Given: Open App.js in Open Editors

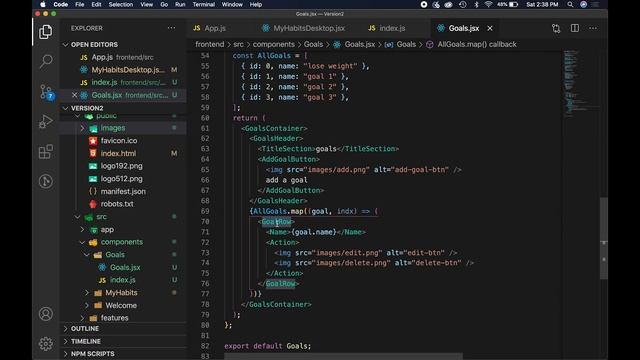Looking at the screenshot, I should (x=123, y=57).
